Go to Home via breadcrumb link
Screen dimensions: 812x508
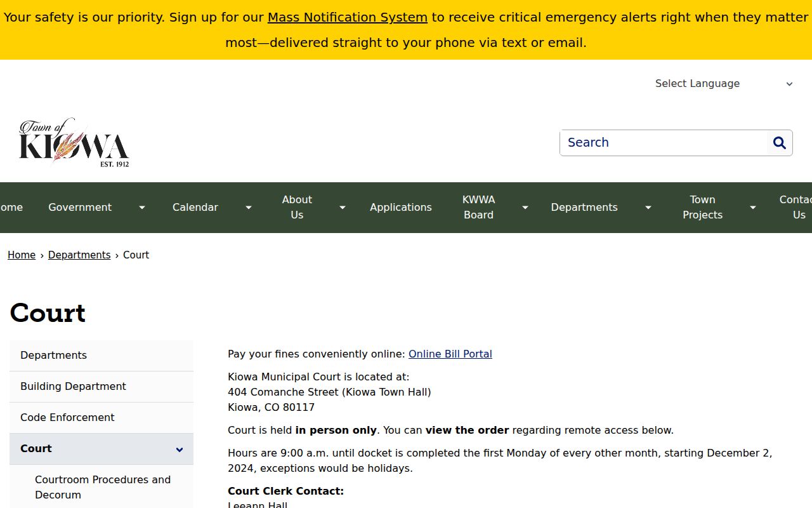22,255
